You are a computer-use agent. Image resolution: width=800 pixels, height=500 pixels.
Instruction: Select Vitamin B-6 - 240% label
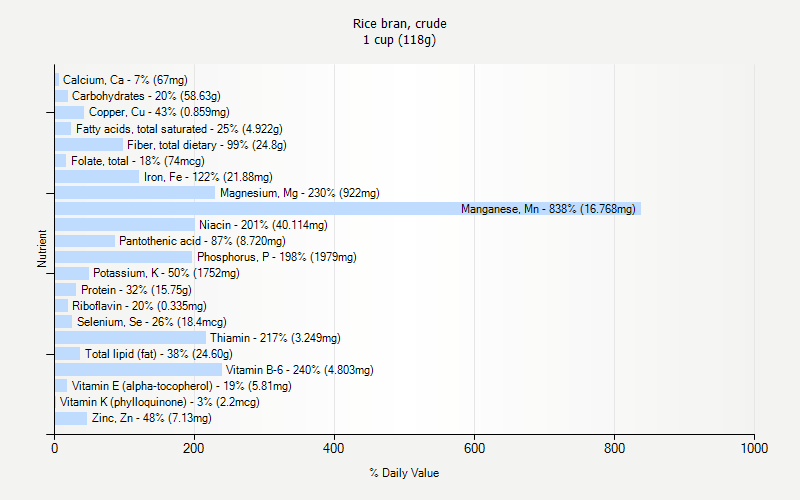coord(299,370)
